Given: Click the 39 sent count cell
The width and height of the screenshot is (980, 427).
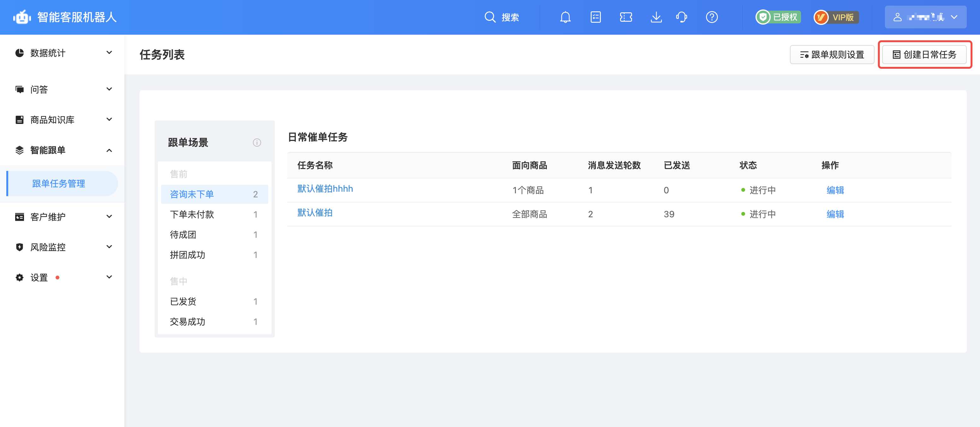Looking at the screenshot, I should [x=669, y=214].
